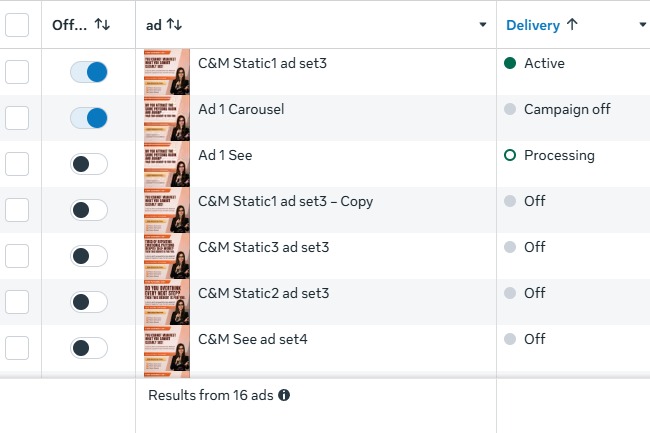The height and width of the screenshot is (433, 650).
Task: Click the Campaign off grey status dot
Action: point(510,109)
